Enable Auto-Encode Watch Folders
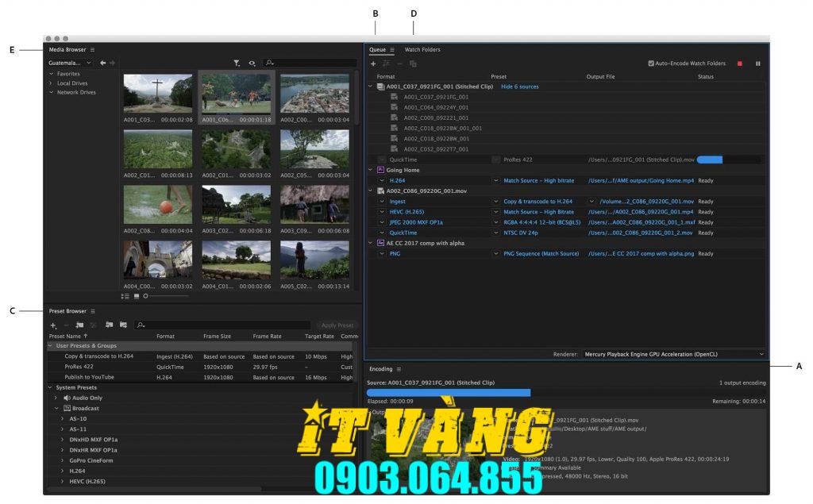The width and height of the screenshot is (813, 504). coord(651,63)
